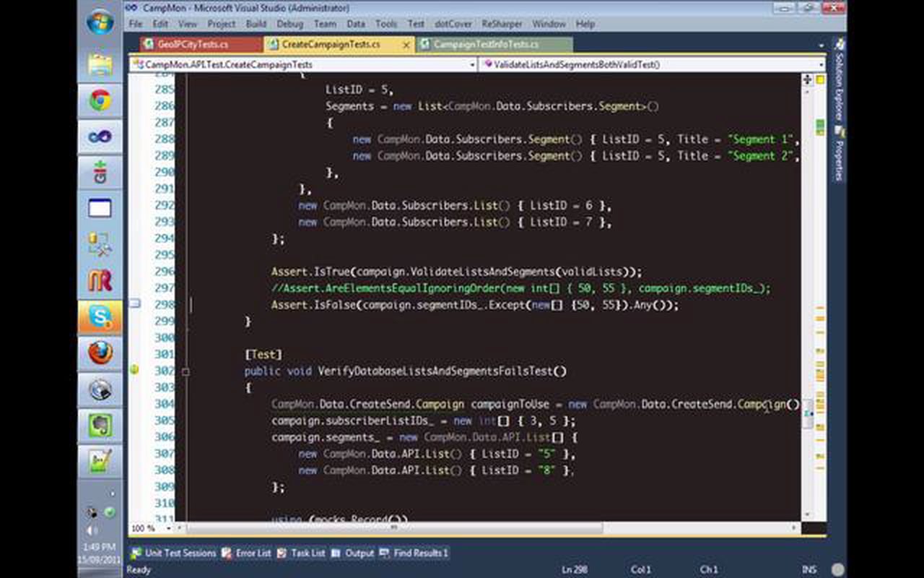Click the Ln 298 status bar entry
The image size is (924, 578).
click(575, 570)
